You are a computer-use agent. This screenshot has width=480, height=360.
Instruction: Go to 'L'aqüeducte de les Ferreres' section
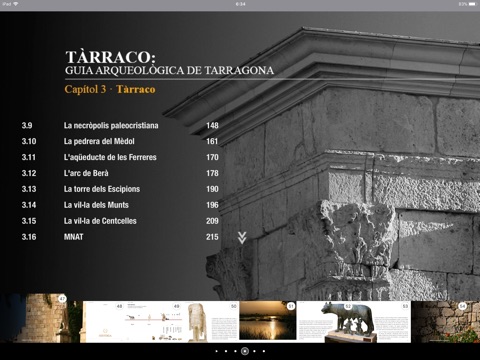[x=110, y=157]
